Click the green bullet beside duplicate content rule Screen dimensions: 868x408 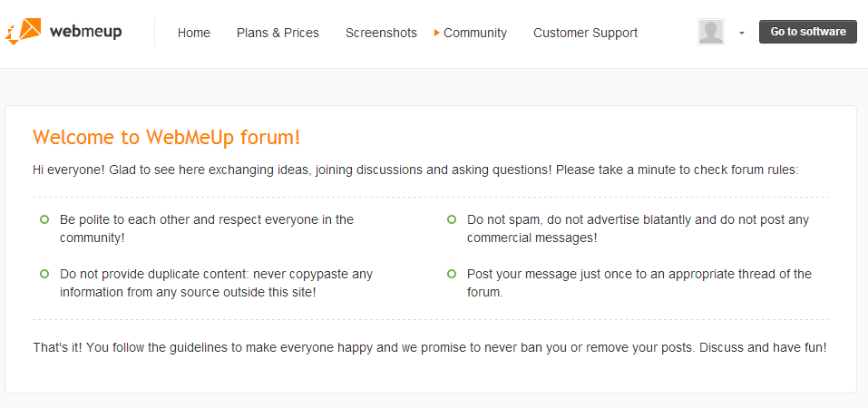[x=44, y=274]
